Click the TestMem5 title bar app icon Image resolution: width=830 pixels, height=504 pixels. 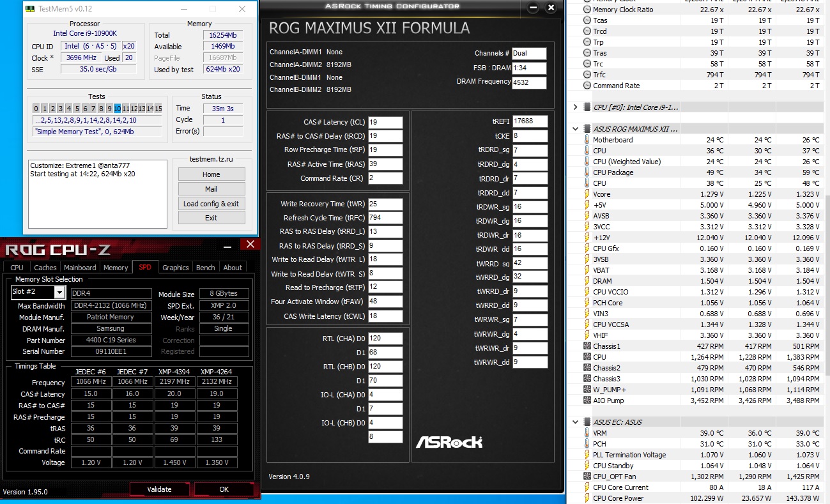[x=30, y=9]
